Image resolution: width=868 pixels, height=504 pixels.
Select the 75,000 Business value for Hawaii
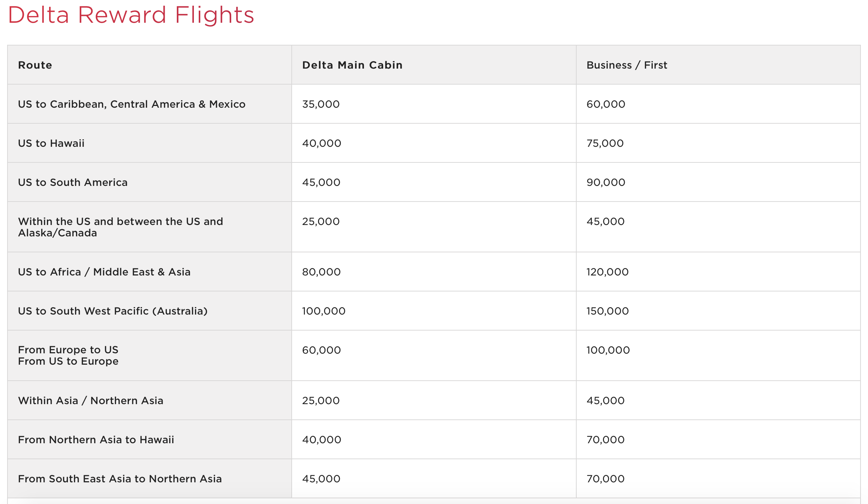coord(605,143)
